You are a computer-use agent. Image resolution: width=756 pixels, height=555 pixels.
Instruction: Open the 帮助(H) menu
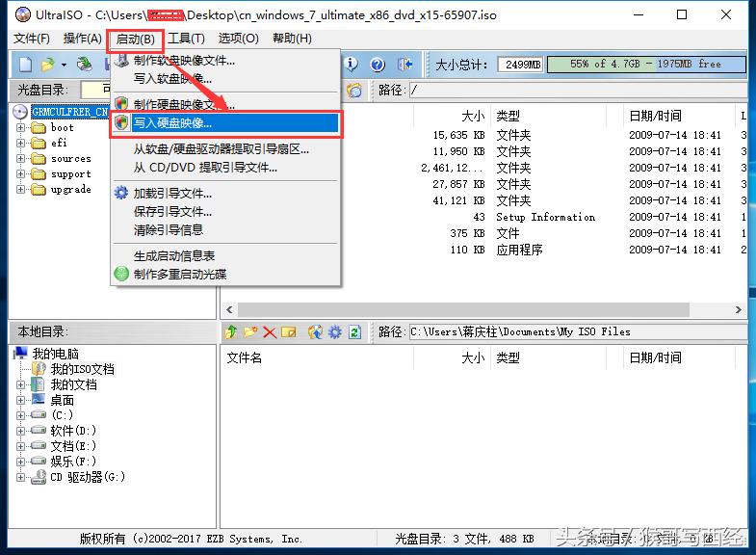[292, 39]
